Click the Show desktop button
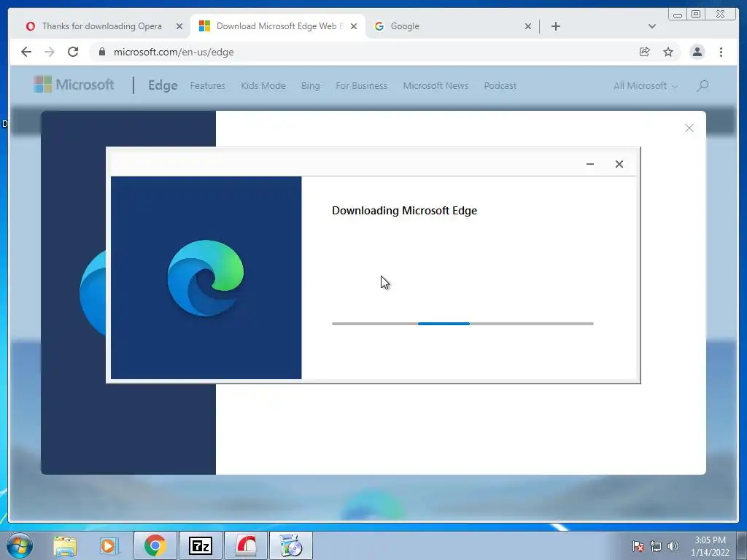 pyautogui.click(x=742, y=545)
